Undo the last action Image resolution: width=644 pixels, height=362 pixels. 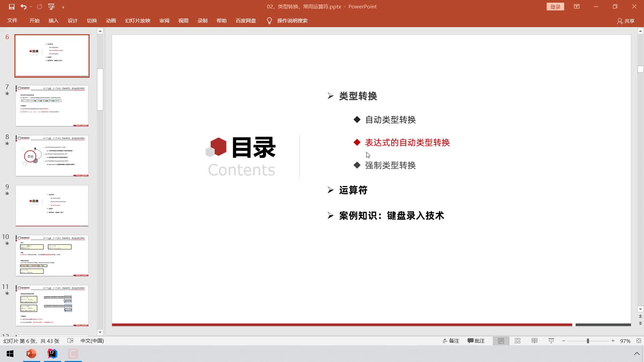23,6
